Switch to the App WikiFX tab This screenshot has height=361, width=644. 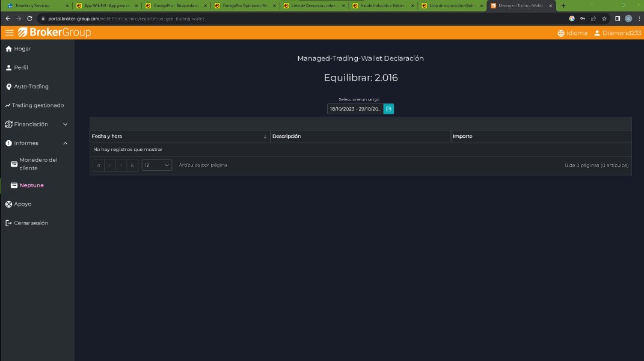106,6
